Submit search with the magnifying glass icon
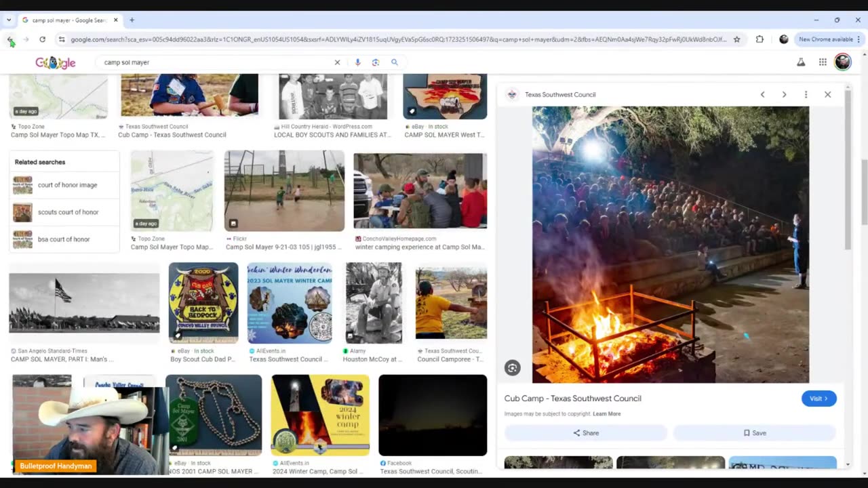 (x=395, y=62)
